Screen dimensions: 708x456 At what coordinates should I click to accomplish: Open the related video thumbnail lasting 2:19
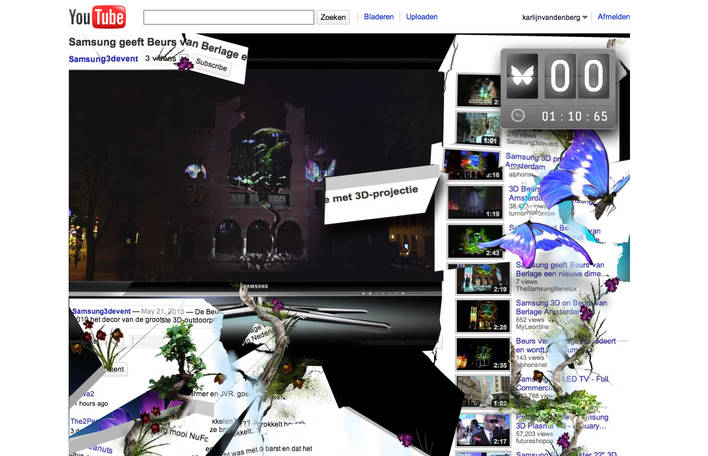483,278
